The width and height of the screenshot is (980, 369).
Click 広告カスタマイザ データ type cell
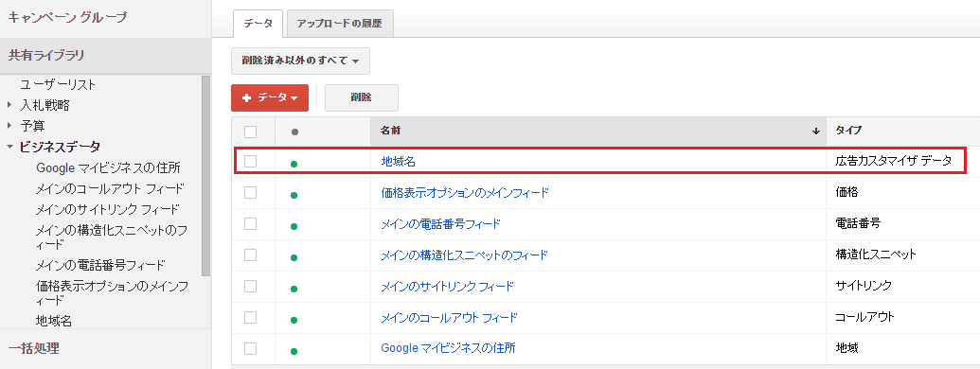893,161
